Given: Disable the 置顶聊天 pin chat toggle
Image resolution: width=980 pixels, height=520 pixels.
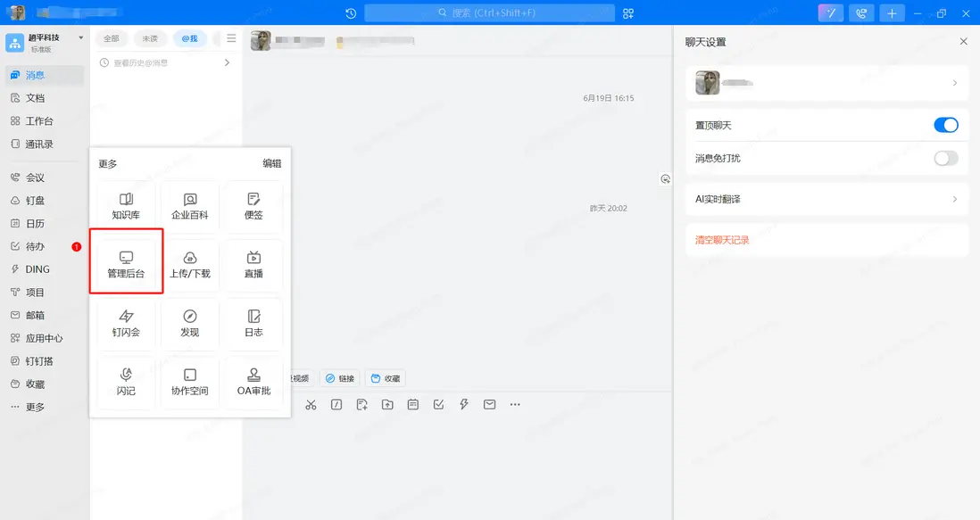Looking at the screenshot, I should pos(944,125).
